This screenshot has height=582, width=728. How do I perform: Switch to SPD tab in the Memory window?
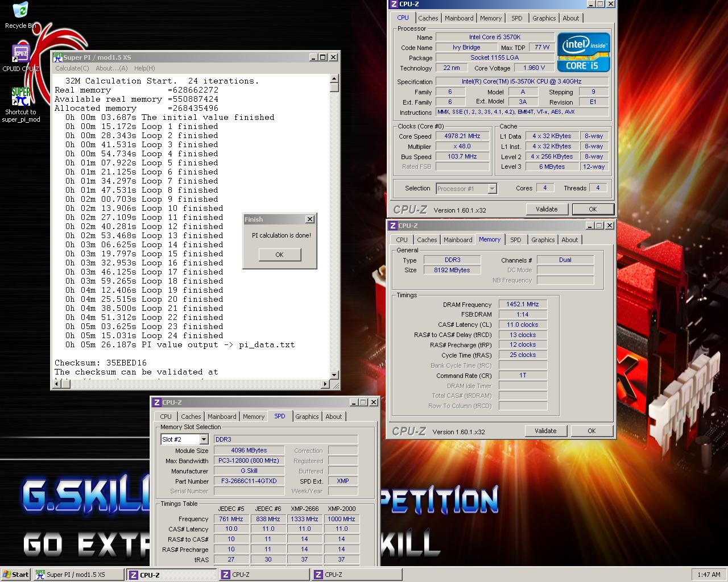pos(516,240)
